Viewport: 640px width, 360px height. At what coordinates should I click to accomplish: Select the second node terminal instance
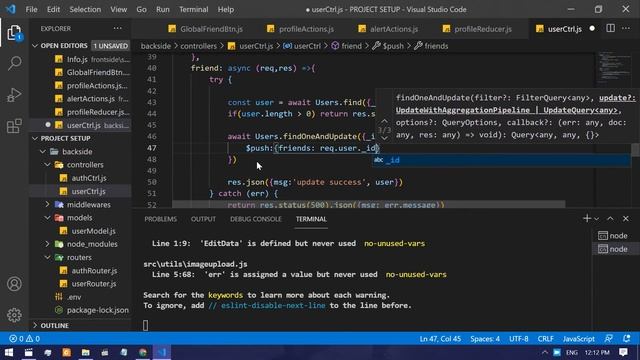tap(613, 249)
